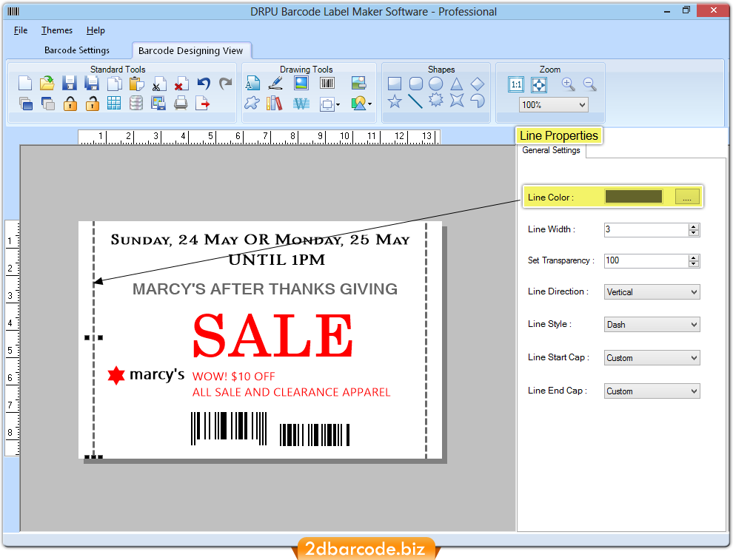Select the General Settings tab
733x560 pixels.
click(x=551, y=150)
